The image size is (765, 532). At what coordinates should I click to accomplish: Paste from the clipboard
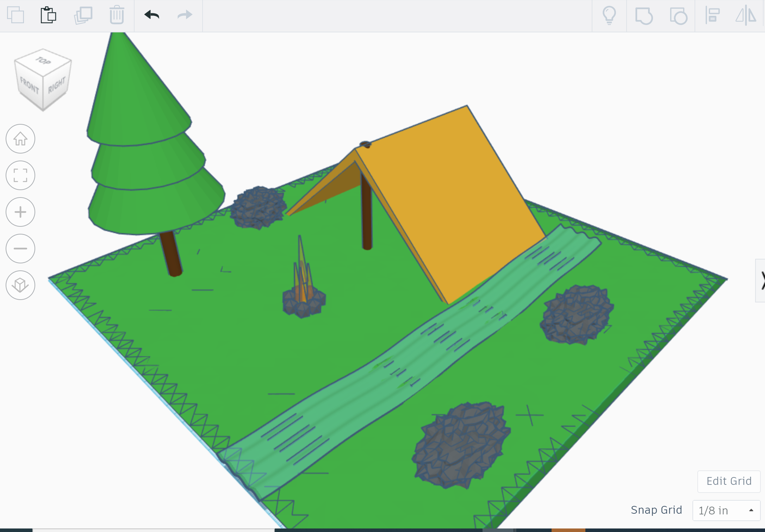49,15
